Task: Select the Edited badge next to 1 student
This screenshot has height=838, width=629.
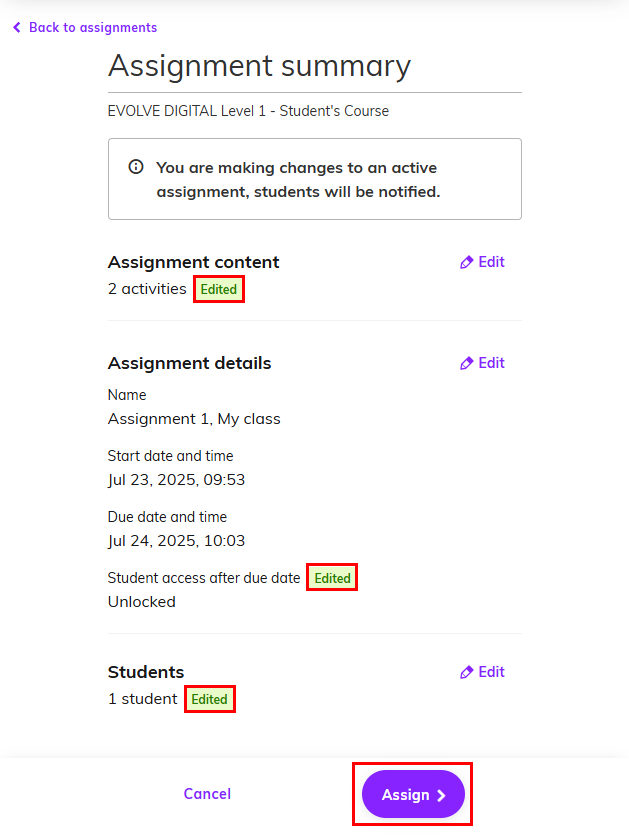Action: (209, 698)
